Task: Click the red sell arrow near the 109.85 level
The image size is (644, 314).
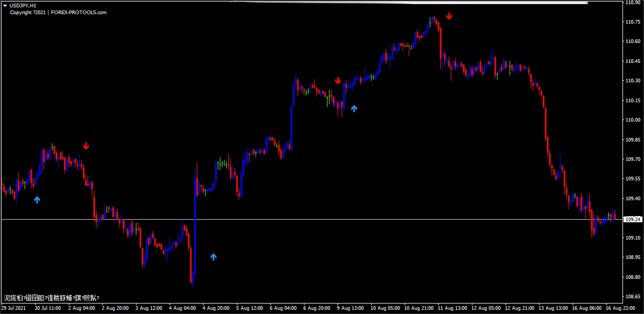Action: coord(86,146)
